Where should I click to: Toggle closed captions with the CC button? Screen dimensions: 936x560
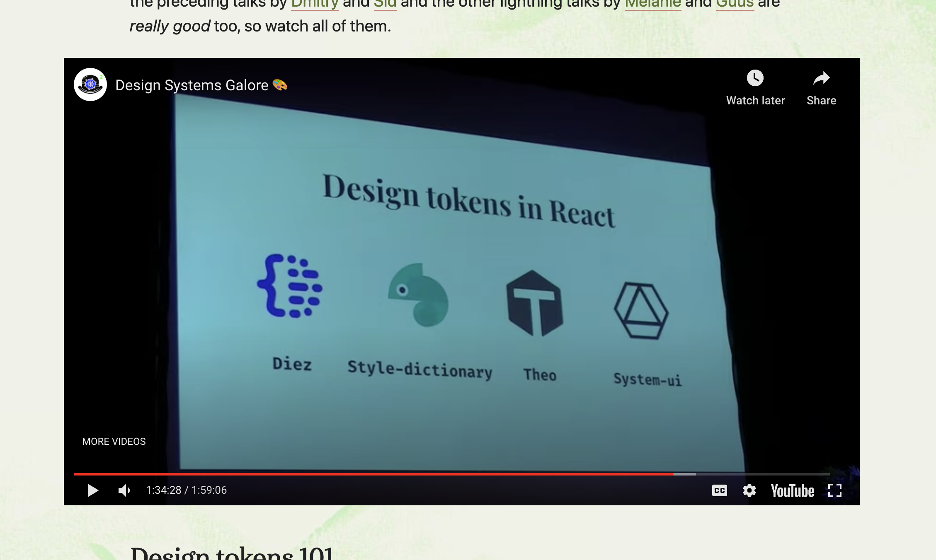coord(719,490)
